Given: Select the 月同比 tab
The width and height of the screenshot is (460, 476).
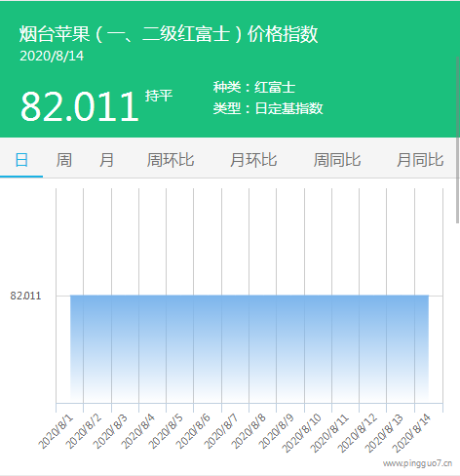Looking at the screenshot, I should pos(420,160).
